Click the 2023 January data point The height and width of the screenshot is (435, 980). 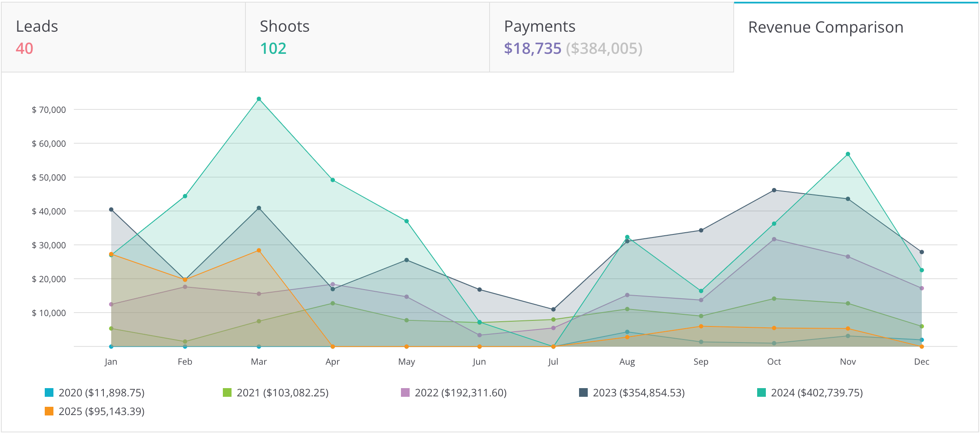click(x=111, y=210)
